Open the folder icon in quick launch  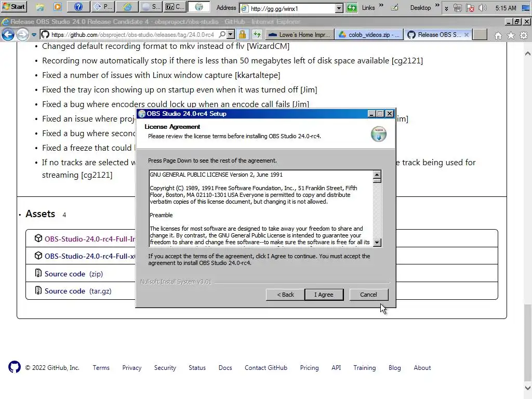[40, 7]
